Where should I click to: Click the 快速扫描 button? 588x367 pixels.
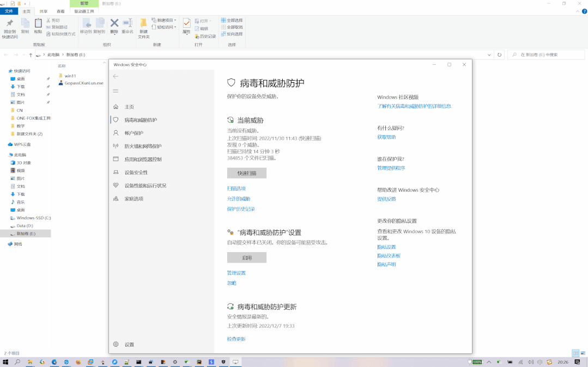tap(247, 173)
